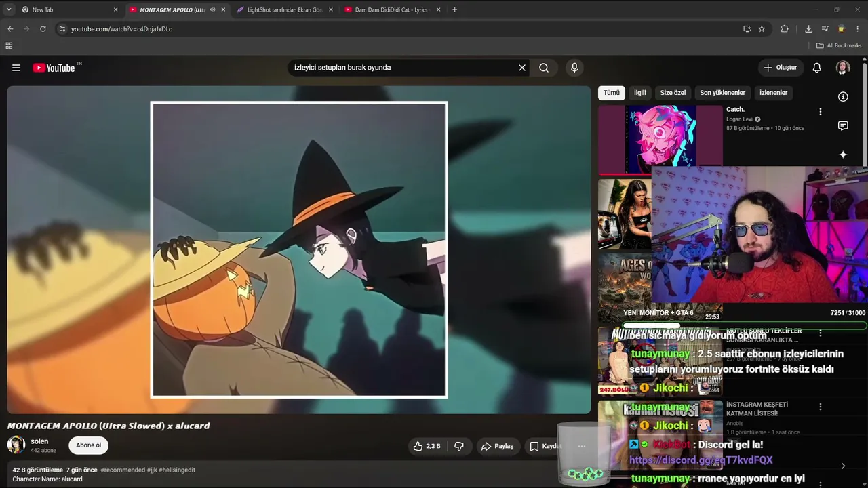
Task: Click the #recommended hashtag
Action: pos(123,470)
